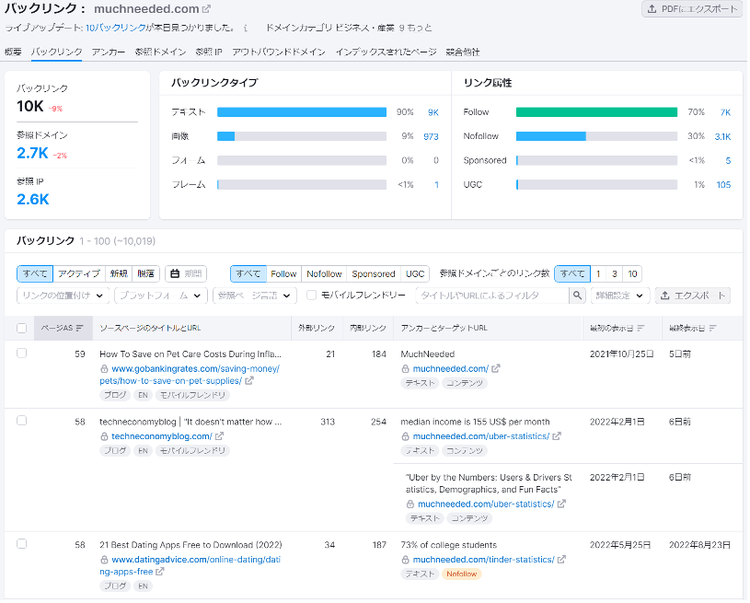Click the green Follow attribute bar
750x603 pixels.
pos(596,112)
